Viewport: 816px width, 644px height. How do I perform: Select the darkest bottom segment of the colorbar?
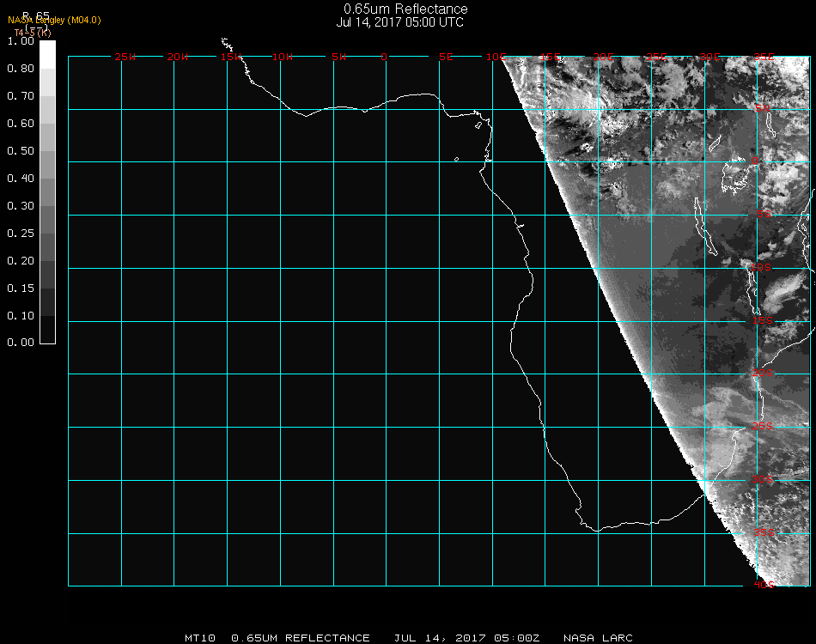point(47,329)
